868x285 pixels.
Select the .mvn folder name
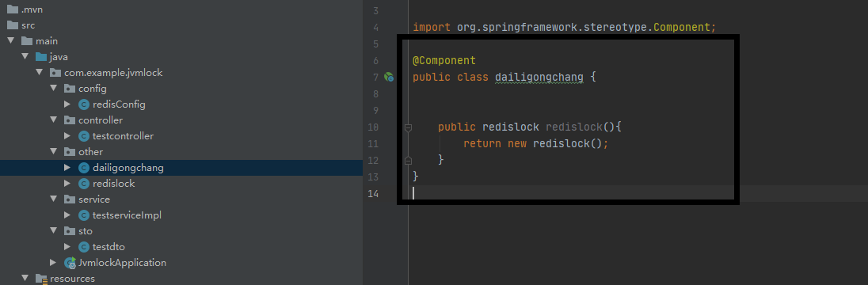(32, 9)
